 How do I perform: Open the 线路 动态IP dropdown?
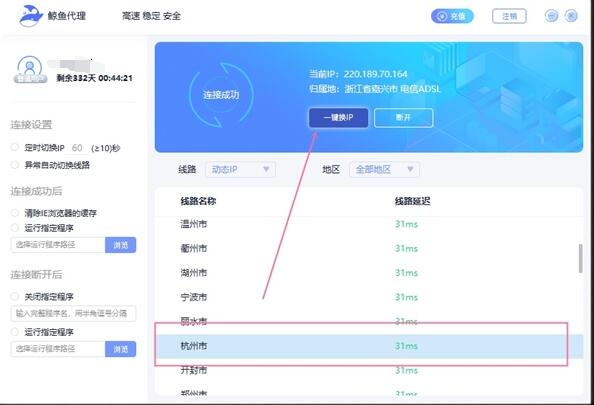[240, 169]
